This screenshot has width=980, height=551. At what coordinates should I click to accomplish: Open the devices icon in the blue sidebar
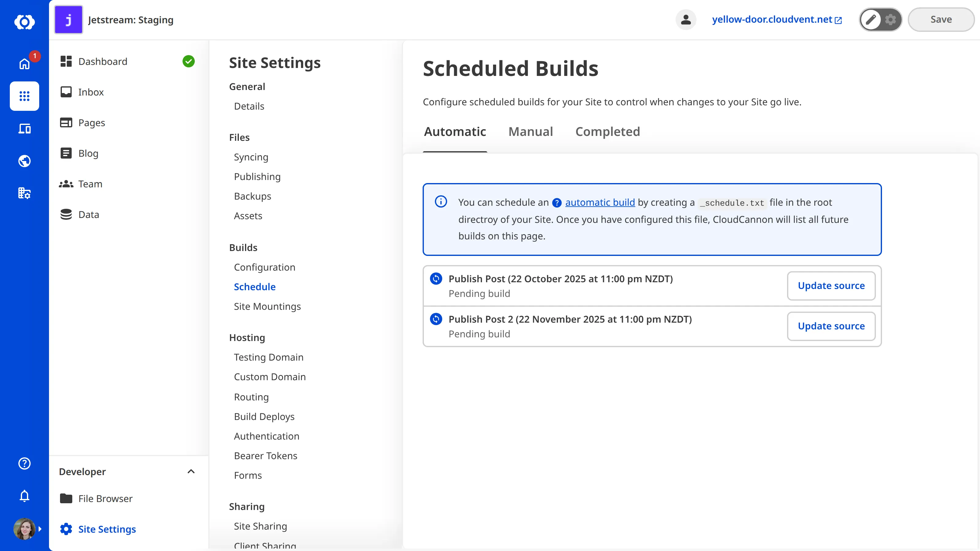[24, 129]
